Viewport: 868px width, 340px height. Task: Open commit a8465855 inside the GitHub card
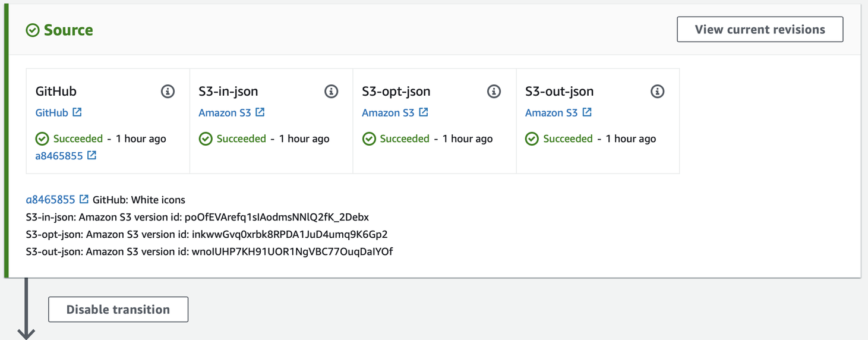(59, 156)
